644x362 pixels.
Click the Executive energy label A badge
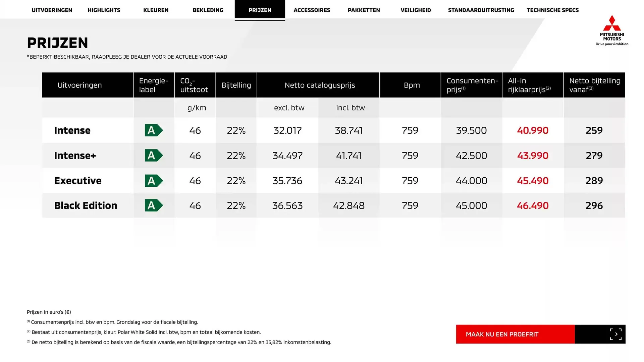(x=154, y=181)
